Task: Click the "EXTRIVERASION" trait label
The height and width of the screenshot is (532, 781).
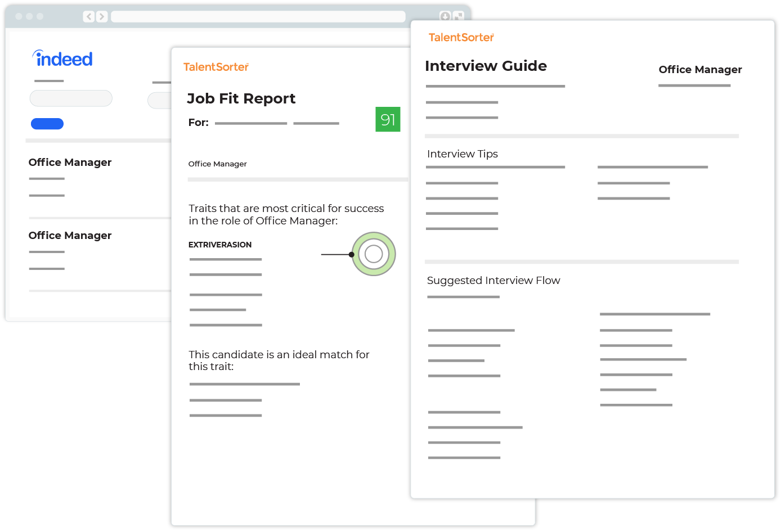Action: pos(220,245)
